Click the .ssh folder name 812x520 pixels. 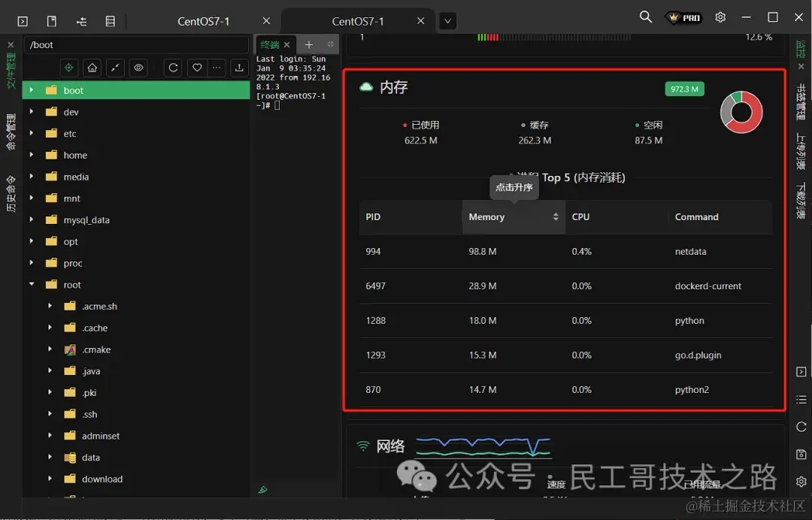(x=89, y=415)
